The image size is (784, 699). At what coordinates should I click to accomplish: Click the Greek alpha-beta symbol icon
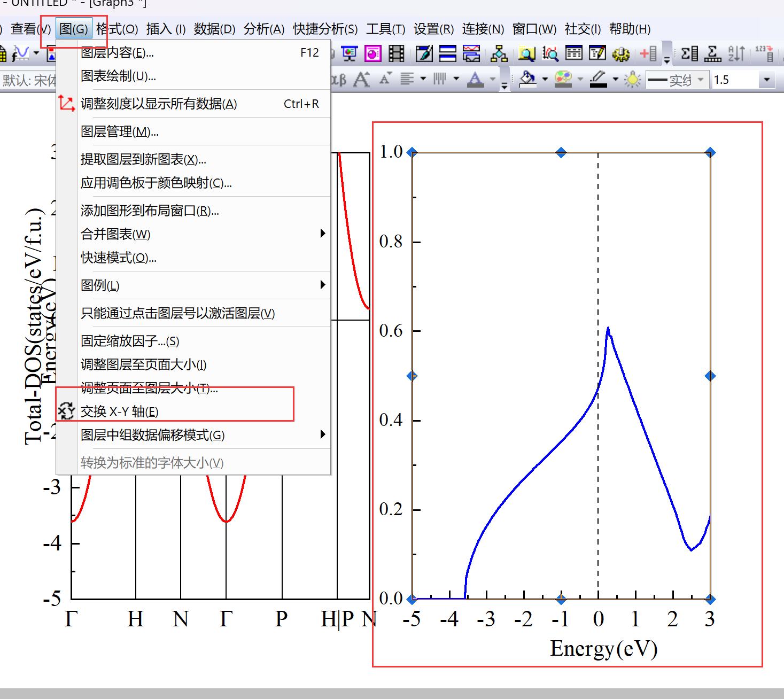(x=339, y=80)
